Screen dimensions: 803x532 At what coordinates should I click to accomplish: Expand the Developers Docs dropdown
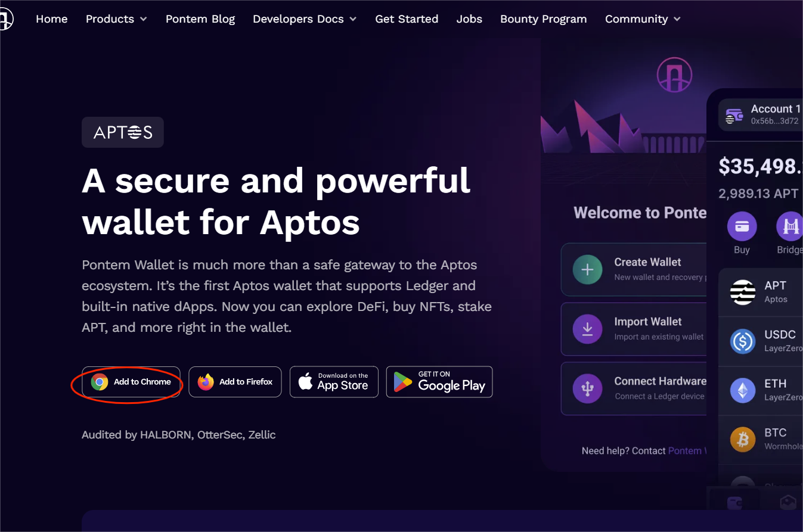click(x=305, y=19)
